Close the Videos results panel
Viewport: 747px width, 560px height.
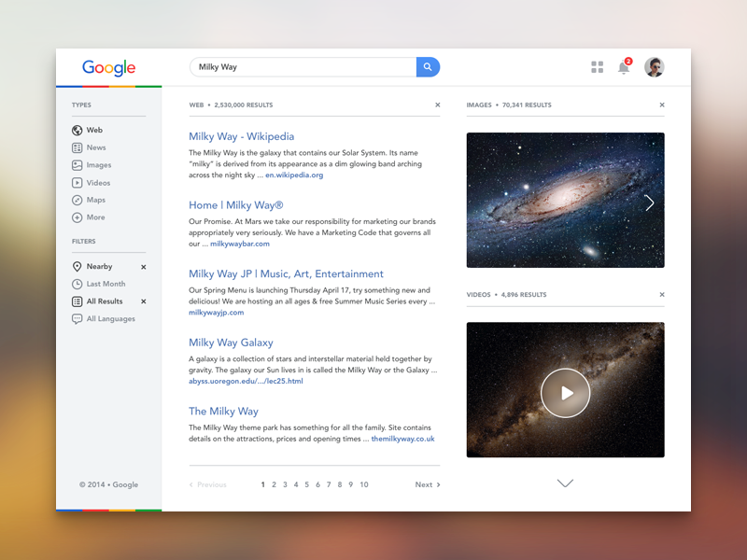662,294
